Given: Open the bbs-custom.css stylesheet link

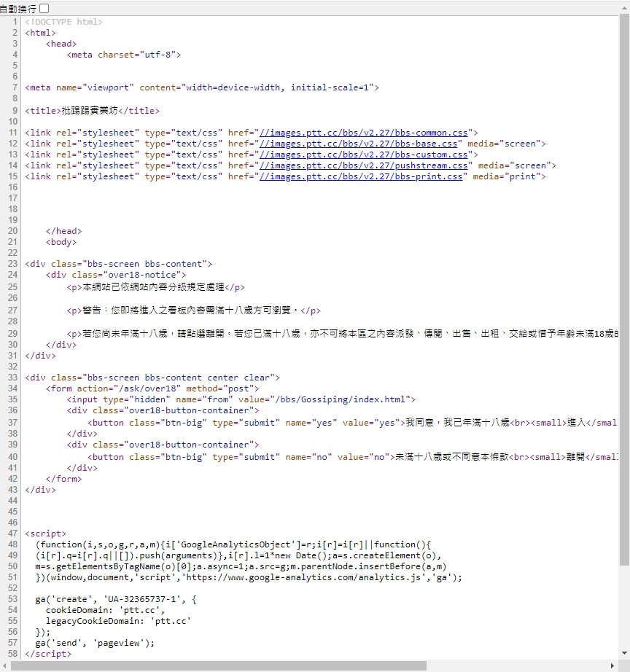Looking at the screenshot, I should coord(363,155).
